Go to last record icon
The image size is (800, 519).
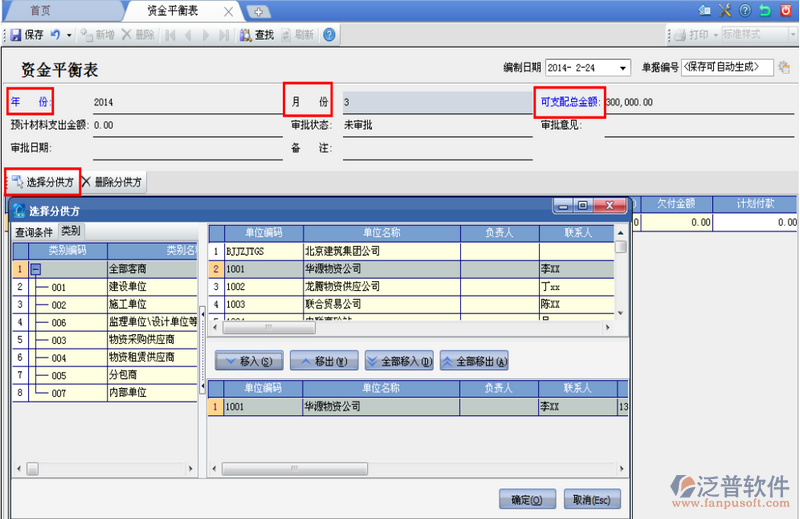[x=223, y=35]
